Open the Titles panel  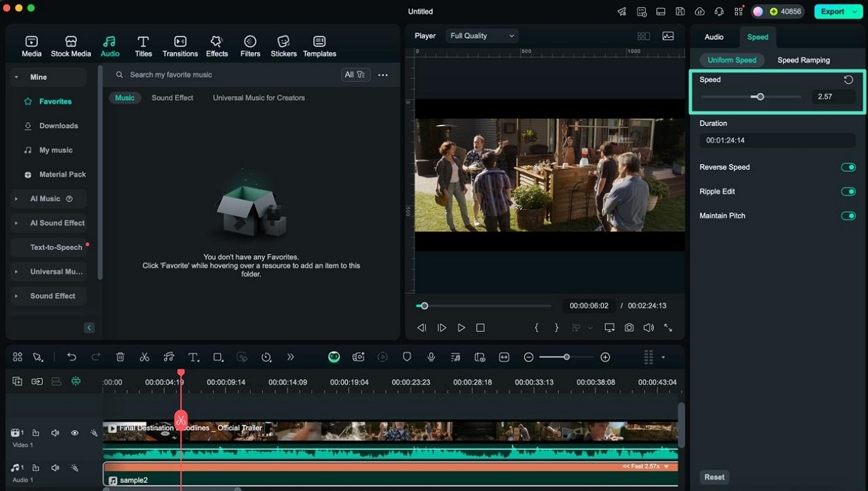pyautogui.click(x=143, y=46)
